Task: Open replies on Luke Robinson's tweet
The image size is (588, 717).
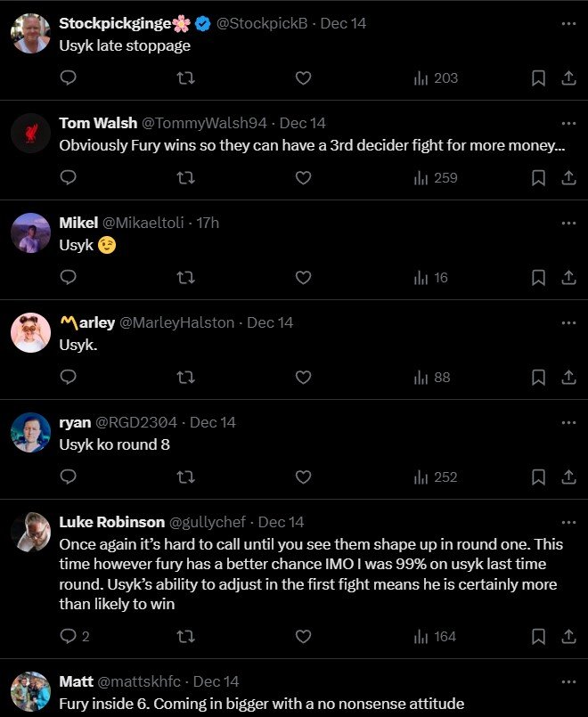Action: 74,636
